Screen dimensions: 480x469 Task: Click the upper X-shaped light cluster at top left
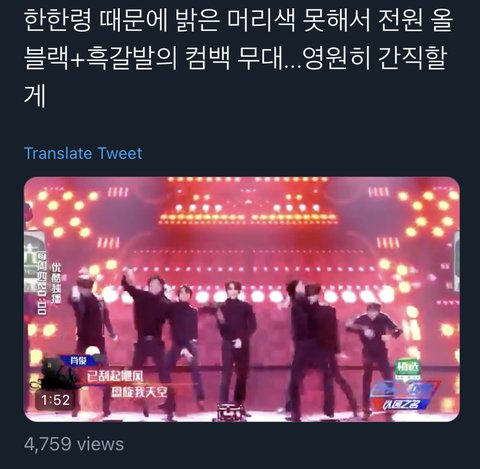(63, 213)
